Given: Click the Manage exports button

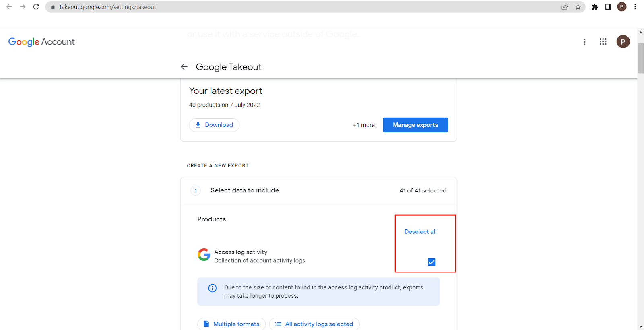Looking at the screenshot, I should [x=415, y=125].
